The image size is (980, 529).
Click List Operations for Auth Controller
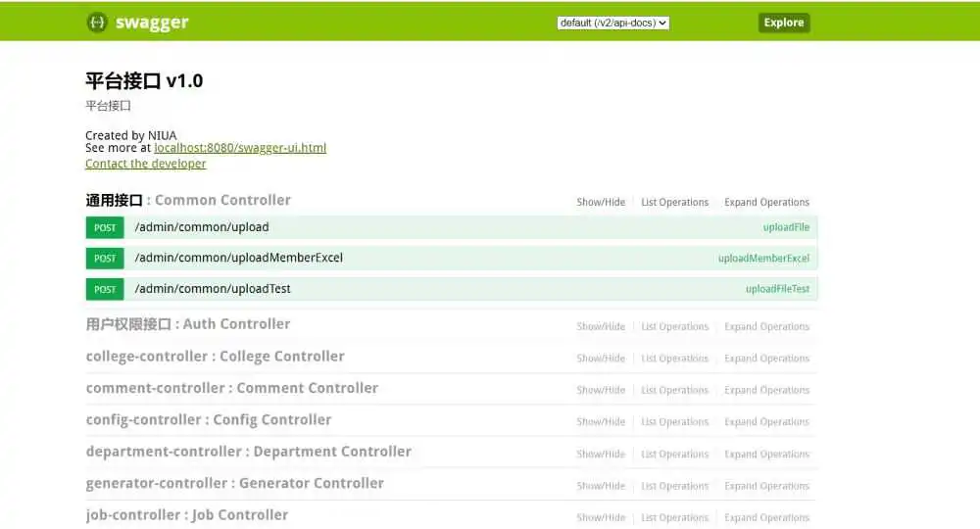(x=675, y=326)
